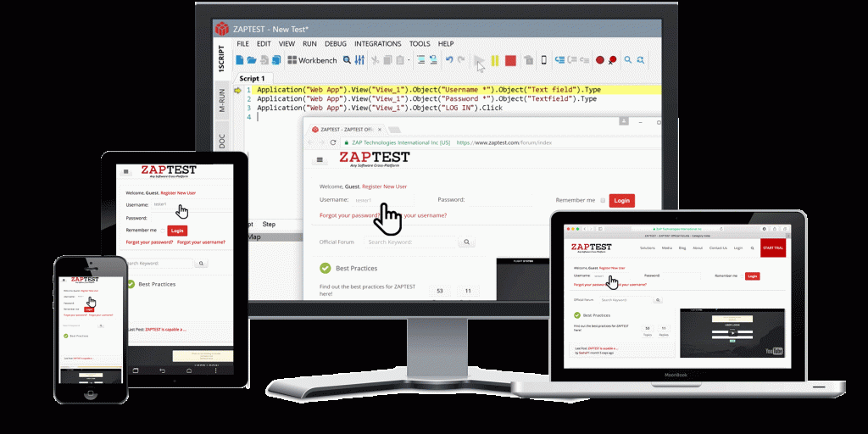Screen dimensions: 868x434
Task: Click the blue Step Into icon
Action: point(559,60)
